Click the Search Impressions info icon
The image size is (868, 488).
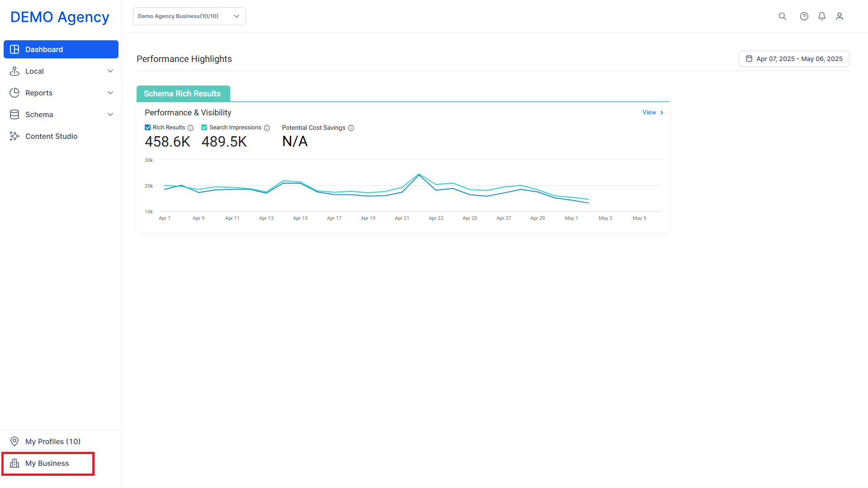[267, 128]
